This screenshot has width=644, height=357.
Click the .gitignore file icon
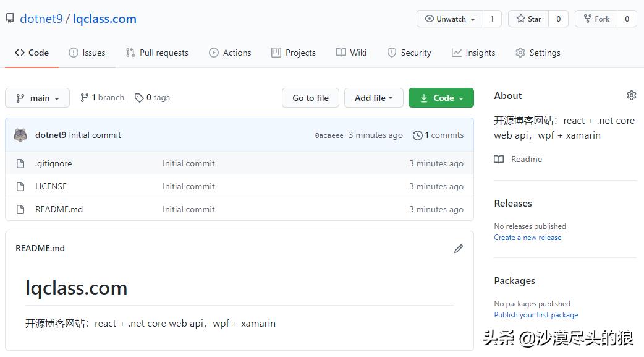(20, 164)
